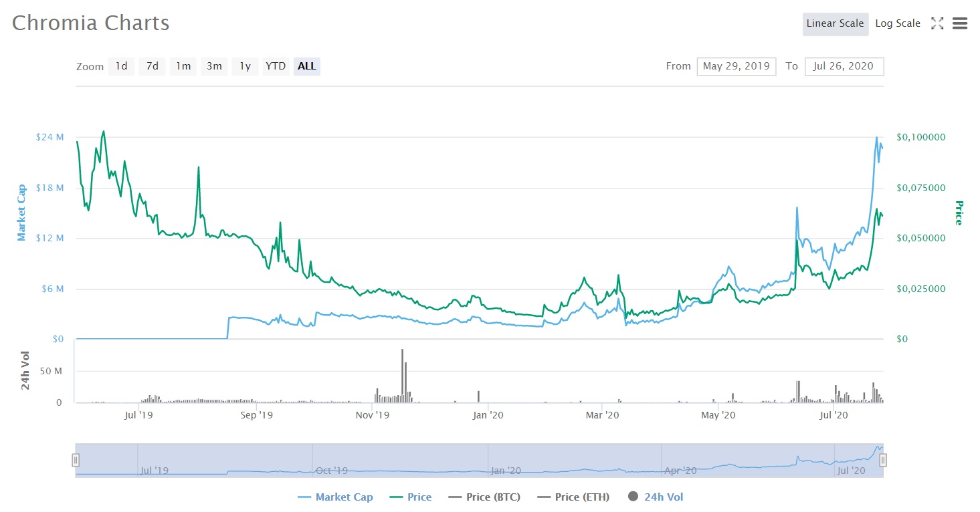This screenshot has width=980, height=512.
Task: Click the Zoom label
Action: pos(90,67)
